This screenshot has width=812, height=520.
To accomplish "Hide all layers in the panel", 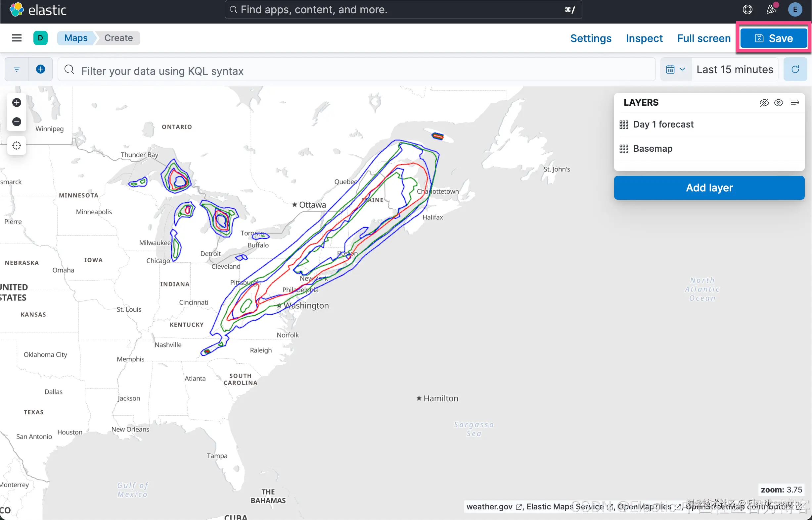I will tap(764, 102).
